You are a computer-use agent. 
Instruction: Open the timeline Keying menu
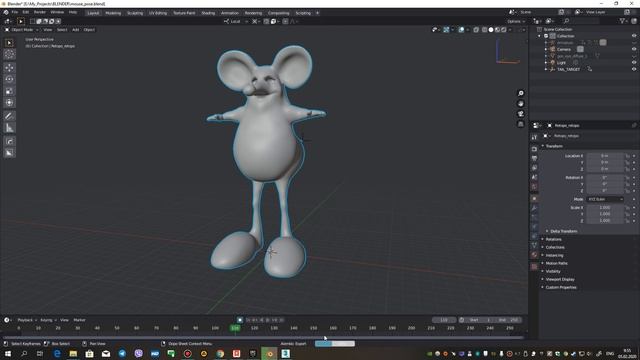pos(48,320)
